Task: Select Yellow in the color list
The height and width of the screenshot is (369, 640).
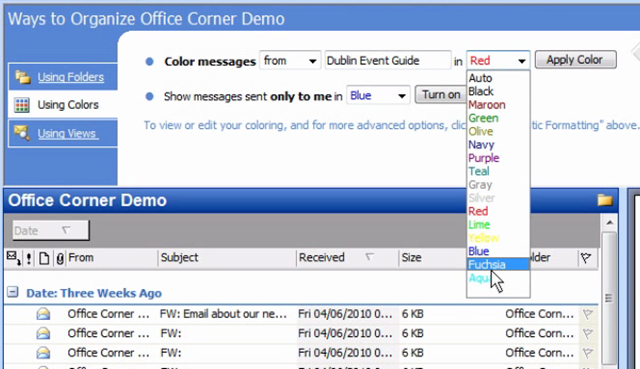Action: [498, 238]
